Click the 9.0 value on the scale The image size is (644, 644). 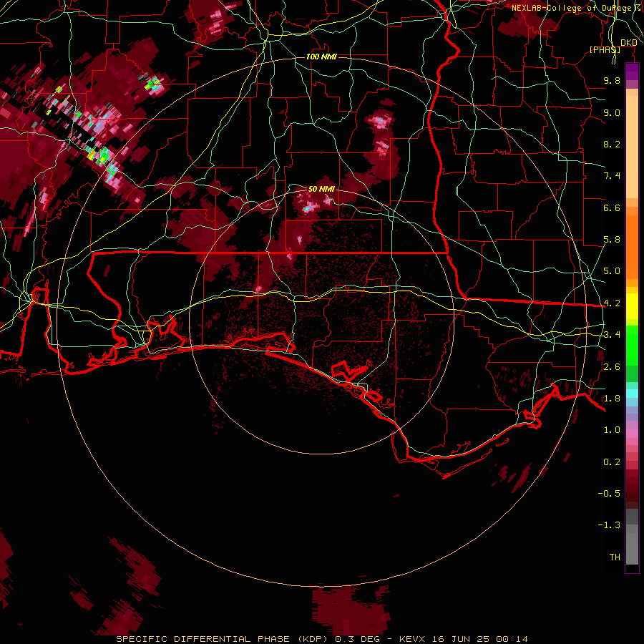[x=612, y=112]
